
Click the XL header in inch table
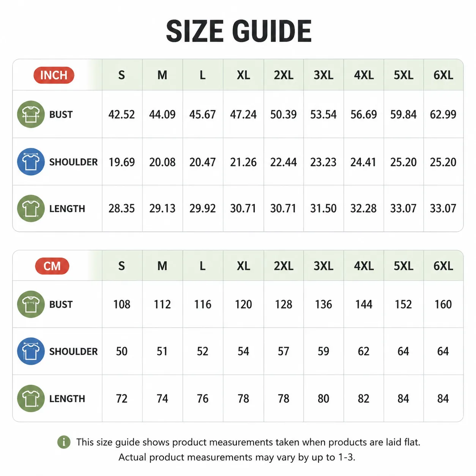243,75
